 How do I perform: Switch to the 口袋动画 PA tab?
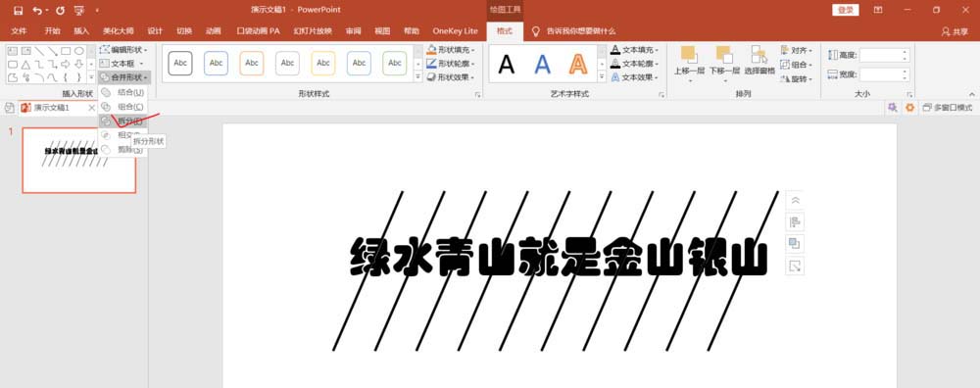tap(258, 30)
